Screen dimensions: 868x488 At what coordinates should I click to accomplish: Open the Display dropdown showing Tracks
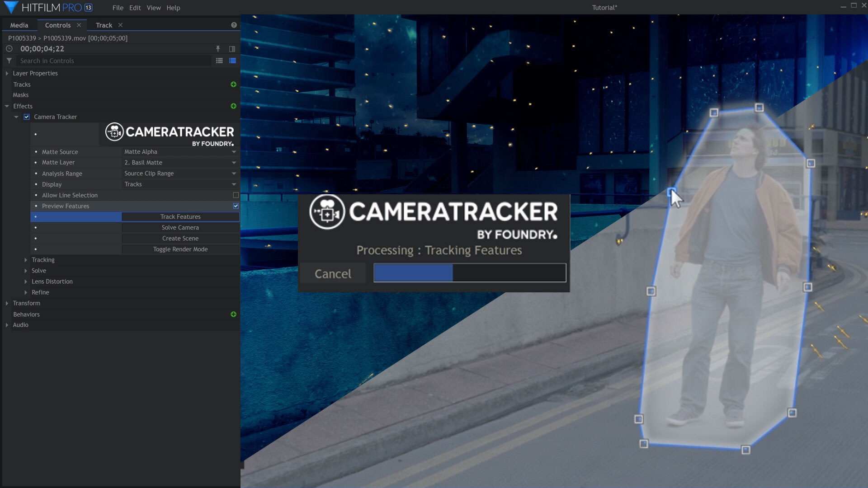pos(180,184)
